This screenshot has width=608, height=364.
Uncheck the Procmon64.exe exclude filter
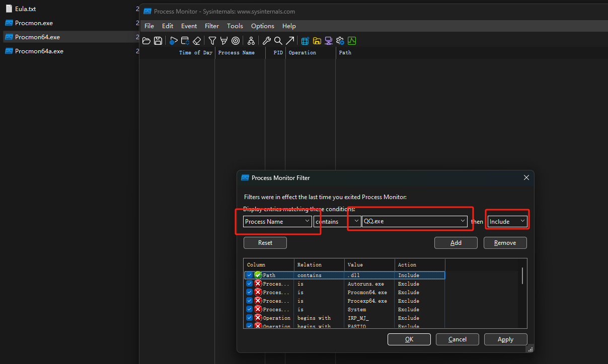249,292
